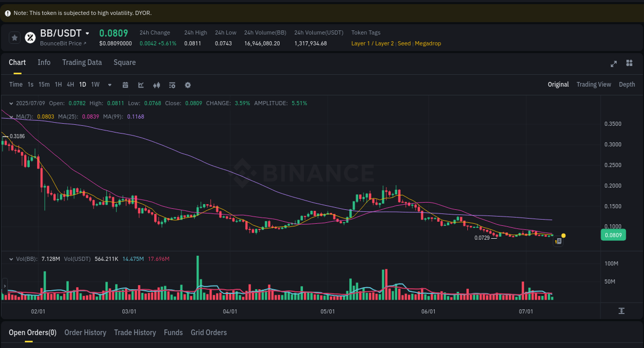Image resolution: width=644 pixels, height=348 pixels.
Task: Open extra timeframe options dropdown next to 1W
Action: (x=109, y=85)
